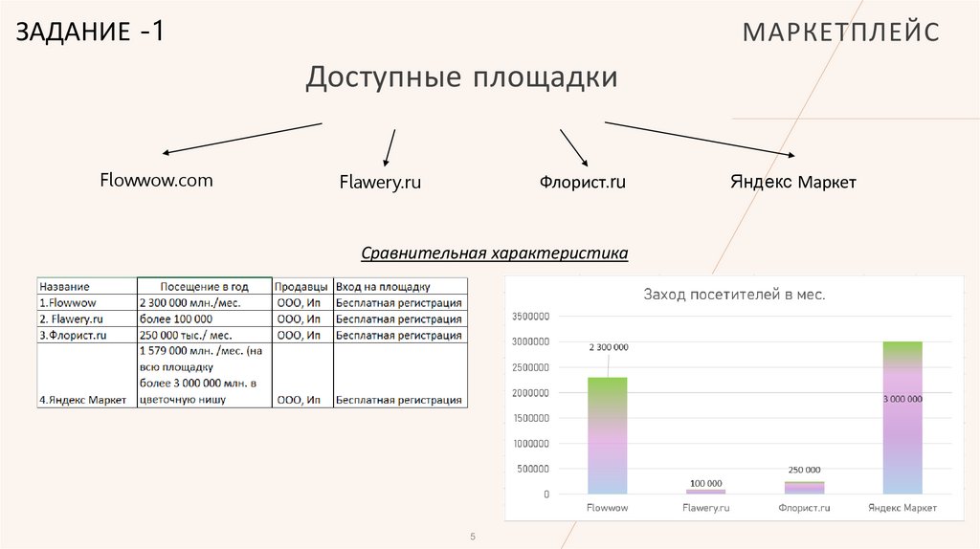The image size is (980, 549).
Task: Click the "Вход на площадку" table header cell
Action: (x=400, y=286)
